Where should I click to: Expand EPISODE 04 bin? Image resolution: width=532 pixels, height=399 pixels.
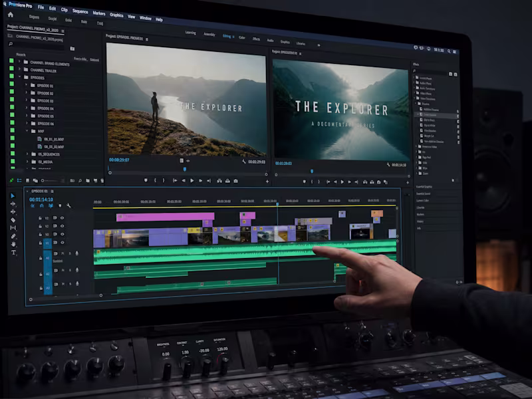tap(27, 108)
